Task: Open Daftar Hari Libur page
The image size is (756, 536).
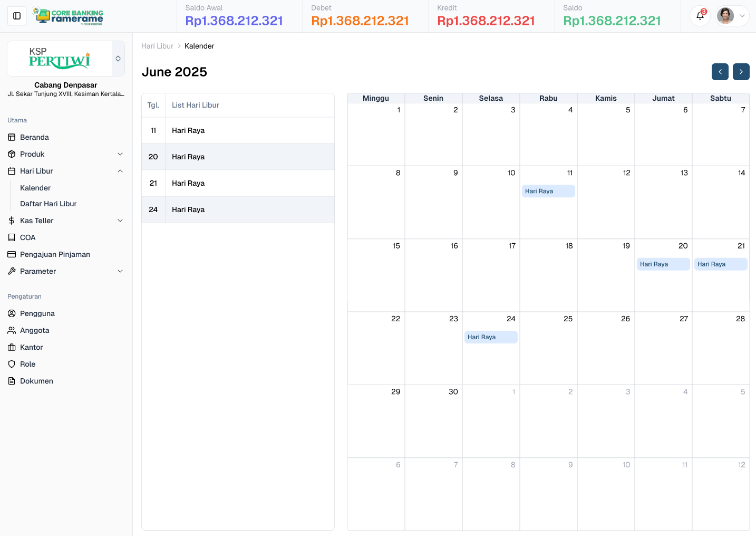Action: coord(49,204)
